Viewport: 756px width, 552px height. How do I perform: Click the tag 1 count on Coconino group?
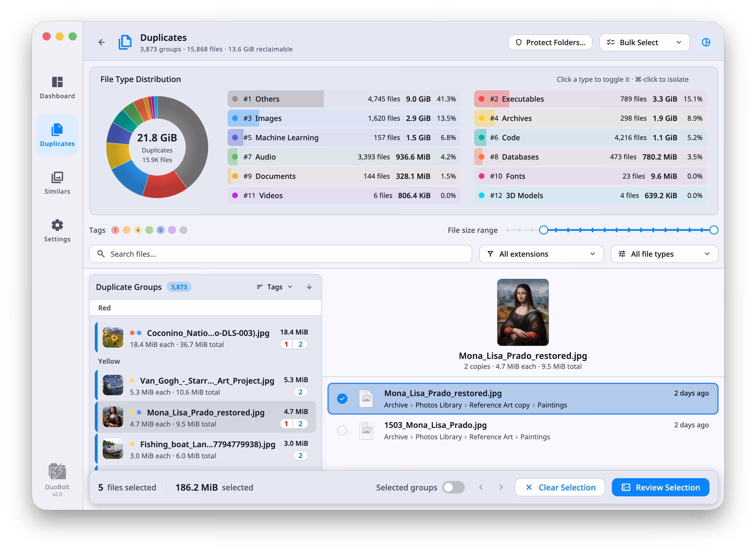286,344
